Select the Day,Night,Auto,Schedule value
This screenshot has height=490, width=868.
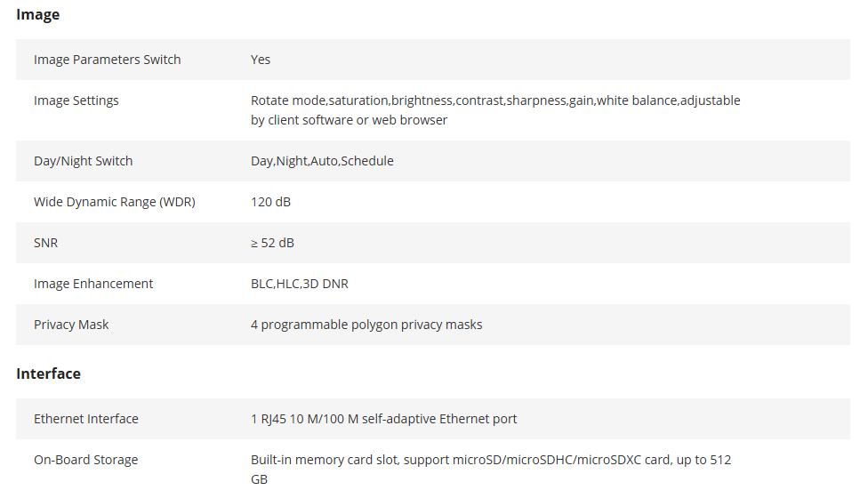point(322,161)
